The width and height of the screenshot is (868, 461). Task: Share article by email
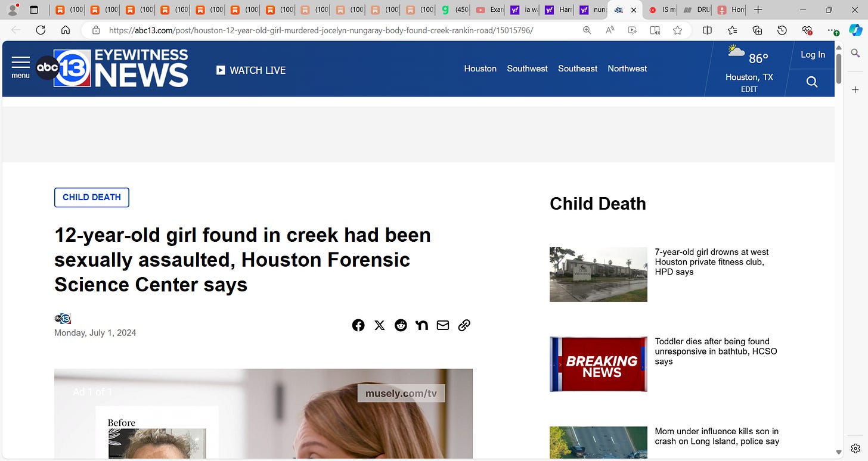443,325
